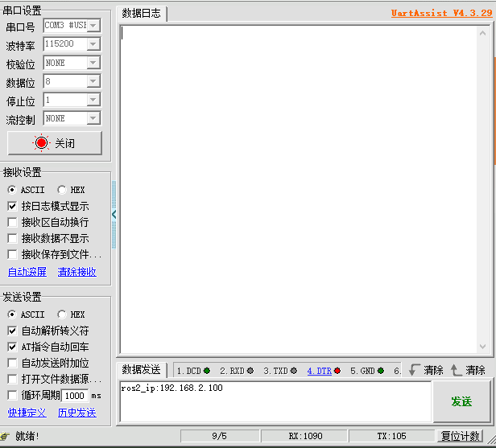Click the TXD gray status LED

[294, 371]
